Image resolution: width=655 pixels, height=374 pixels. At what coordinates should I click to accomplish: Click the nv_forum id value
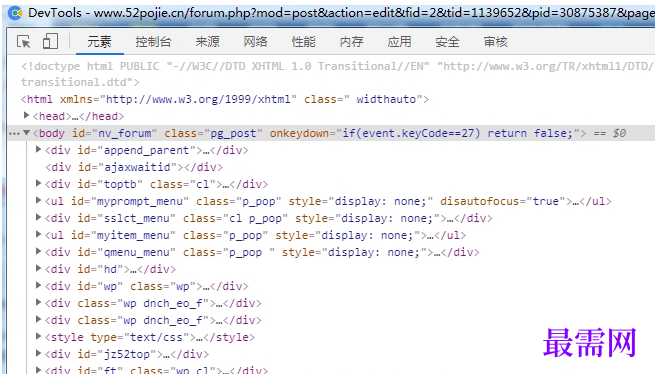[124, 133]
